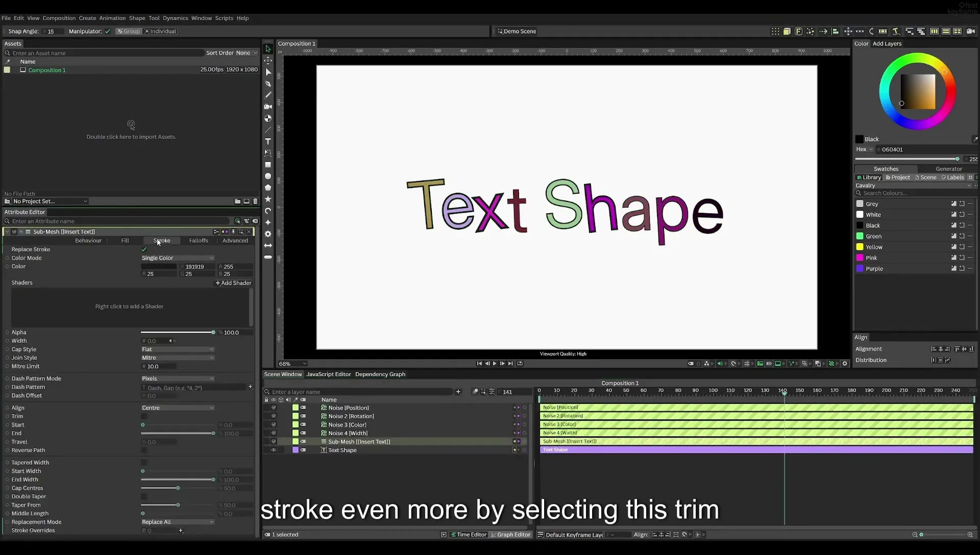This screenshot has width=980, height=555.
Task: Toggle enable state of Noise [Position] layer
Action: 274,408
